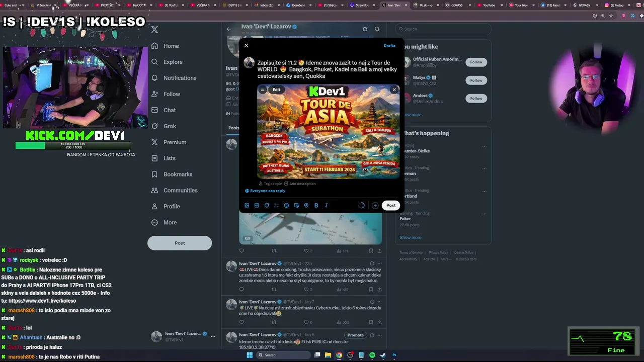
Task: Remove the attached Tour de Asia image
Action: tap(394, 89)
